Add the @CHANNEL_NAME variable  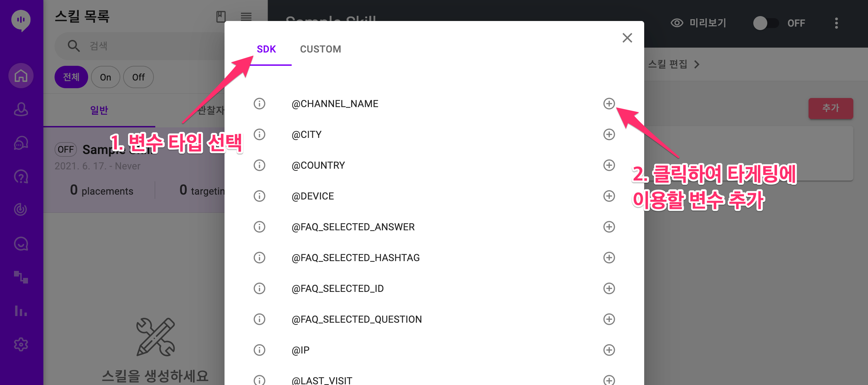pos(609,104)
